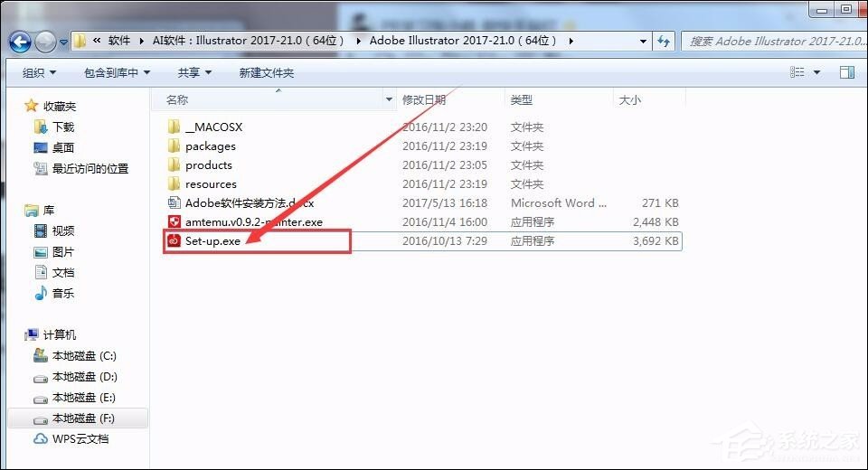Viewport: 868px width, 470px height.
Task: Click the Back navigation arrow button
Action: tap(20, 42)
